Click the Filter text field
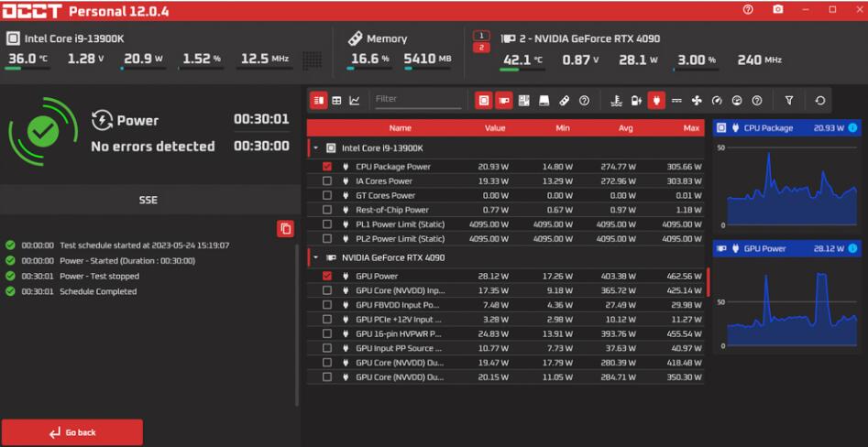868x447 pixels. 417,100
